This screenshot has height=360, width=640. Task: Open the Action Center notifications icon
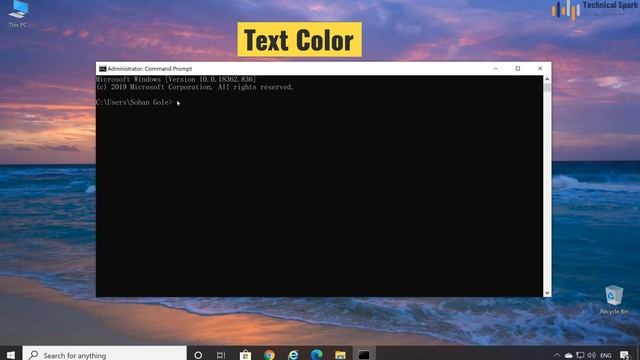click(x=624, y=356)
